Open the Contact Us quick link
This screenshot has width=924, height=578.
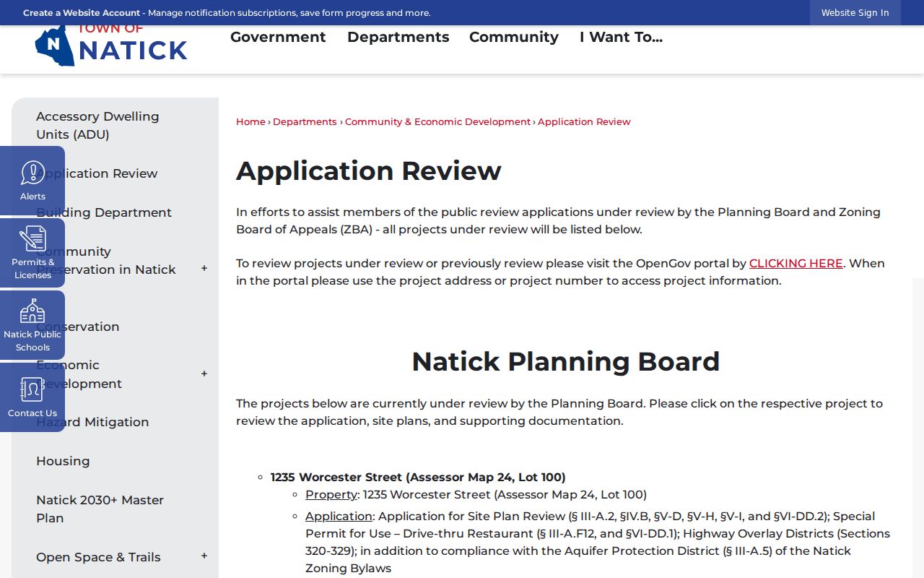(32, 397)
